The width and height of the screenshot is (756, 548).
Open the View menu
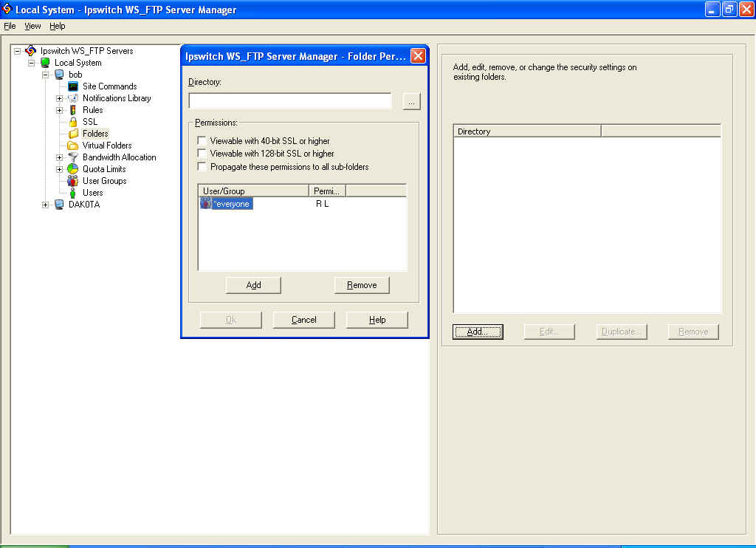(32, 26)
